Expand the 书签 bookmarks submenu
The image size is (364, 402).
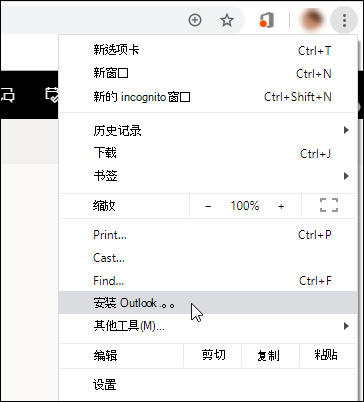[208, 176]
